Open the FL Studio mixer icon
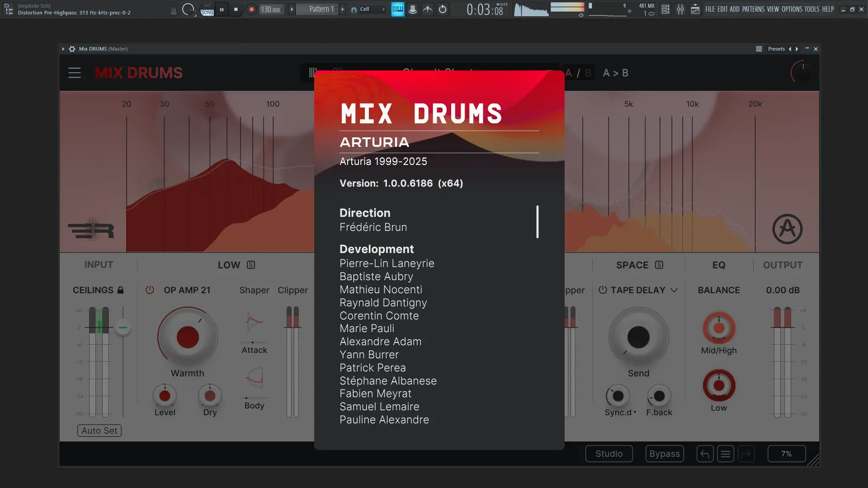The width and height of the screenshot is (868, 488). coord(680,9)
